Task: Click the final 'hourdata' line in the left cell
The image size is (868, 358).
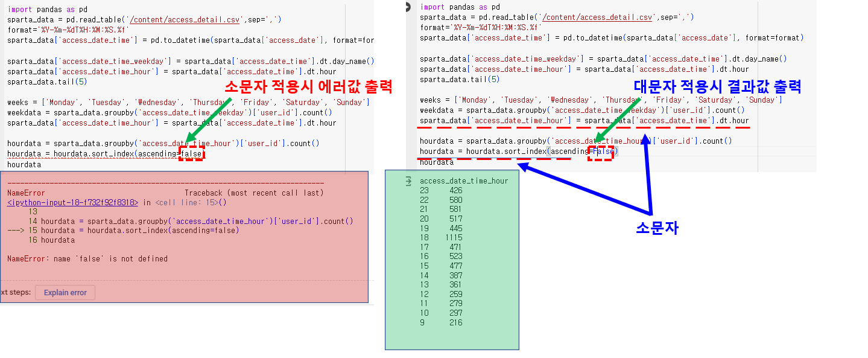Action: (24, 164)
